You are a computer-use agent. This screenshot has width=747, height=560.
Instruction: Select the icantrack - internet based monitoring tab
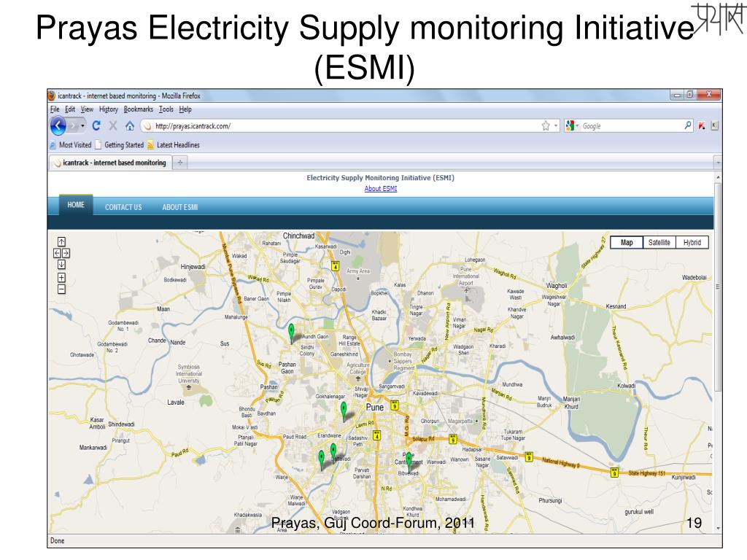[x=111, y=163]
